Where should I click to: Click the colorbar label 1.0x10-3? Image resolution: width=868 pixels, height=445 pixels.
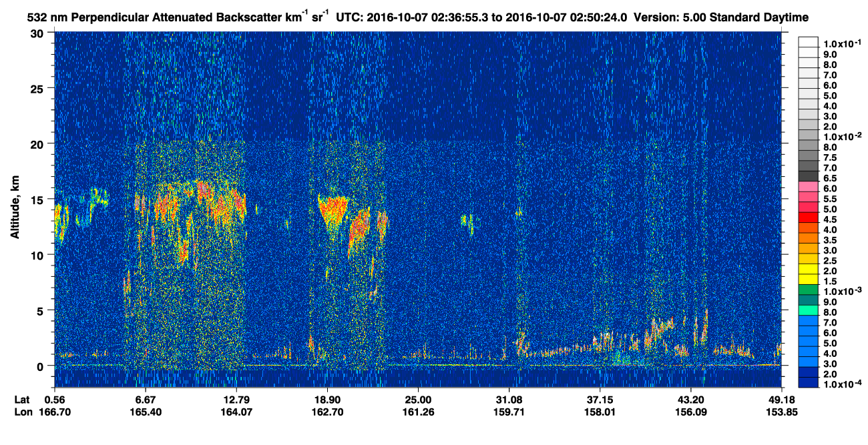point(842,292)
